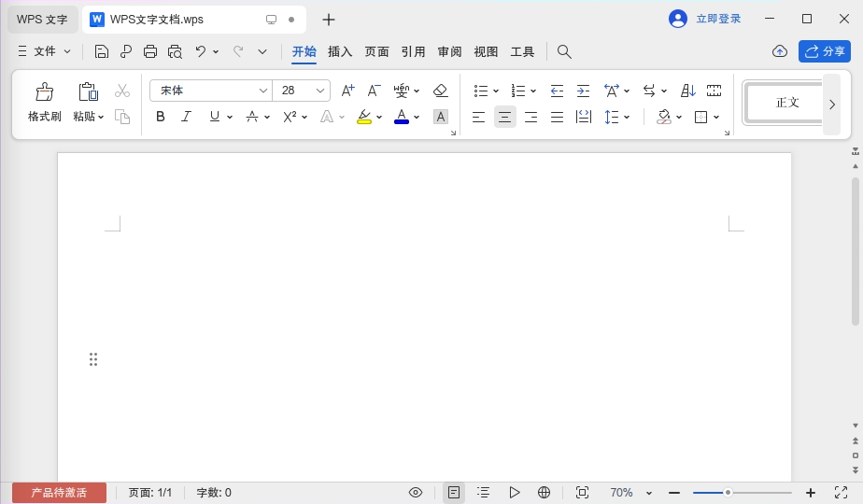Switch to the 审阅 tab
Viewport: 863px width, 504px height.
(x=449, y=51)
